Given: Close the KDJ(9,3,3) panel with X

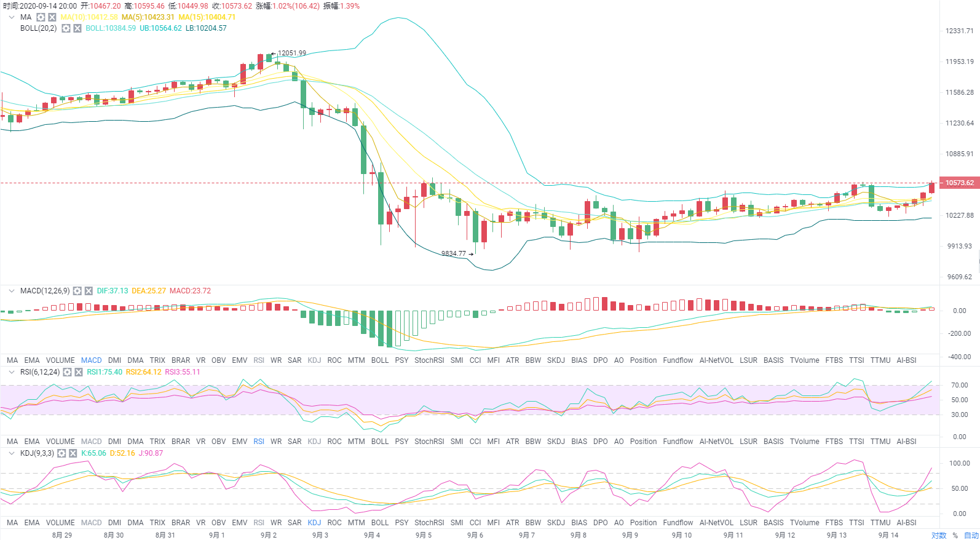Looking at the screenshot, I should click(x=73, y=453).
